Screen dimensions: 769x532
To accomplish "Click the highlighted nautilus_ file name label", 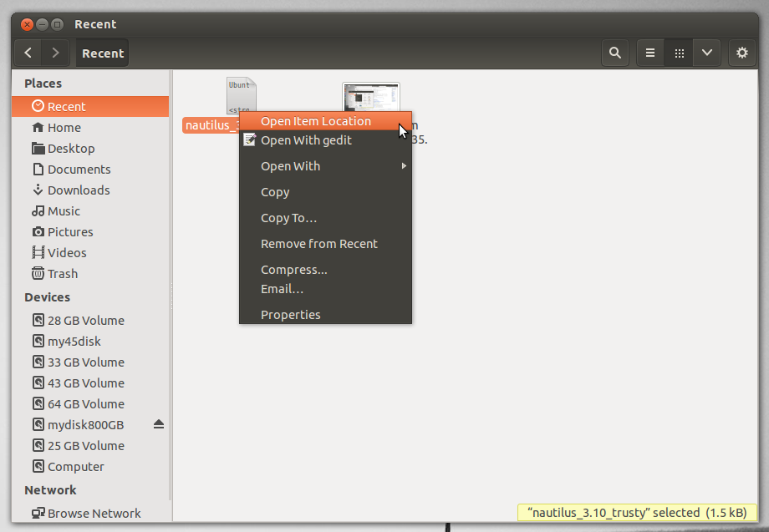I will pos(211,125).
